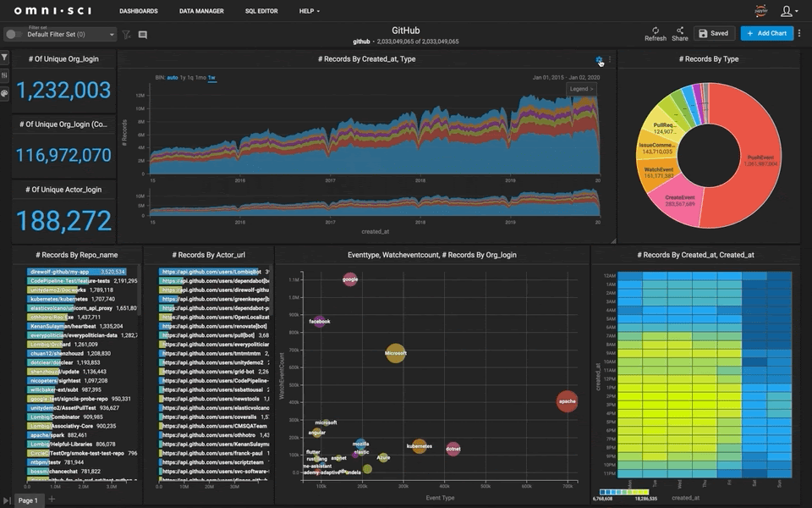812x508 pixels.
Task: Click the 1,232,003 unique org_login number
Action: tap(63, 91)
